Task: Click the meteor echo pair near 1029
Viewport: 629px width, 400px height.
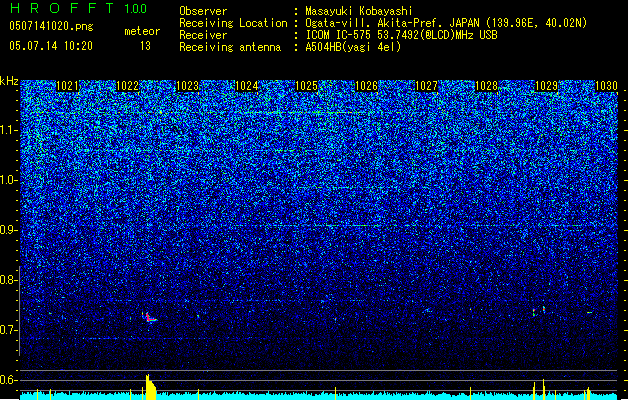Action: pos(539,311)
